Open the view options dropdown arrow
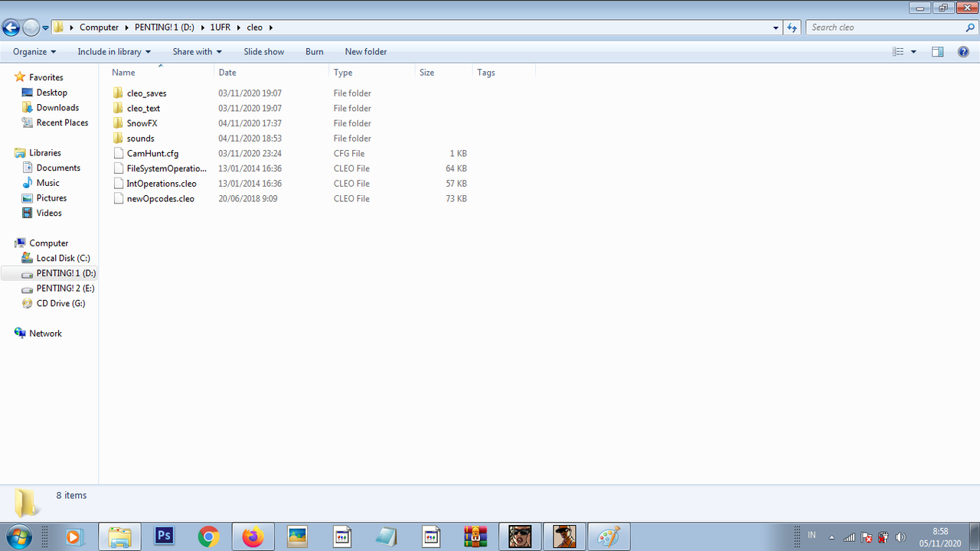The width and height of the screenshot is (980, 551). point(913,52)
